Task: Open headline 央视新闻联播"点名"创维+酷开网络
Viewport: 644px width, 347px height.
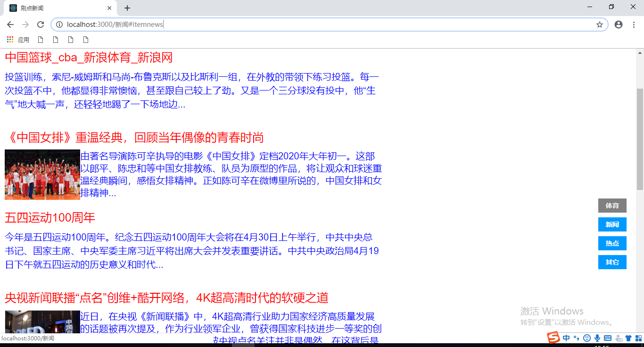Action: (166, 298)
